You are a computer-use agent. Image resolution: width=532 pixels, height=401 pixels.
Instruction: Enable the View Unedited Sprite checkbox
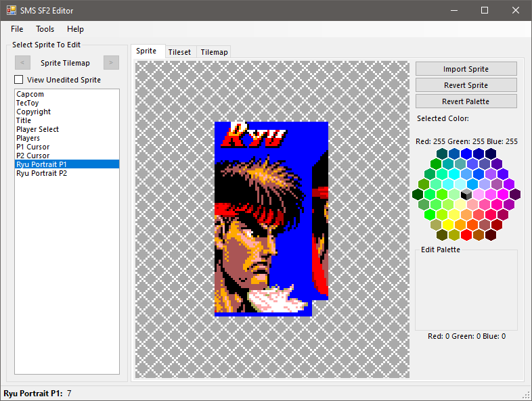pyautogui.click(x=19, y=80)
